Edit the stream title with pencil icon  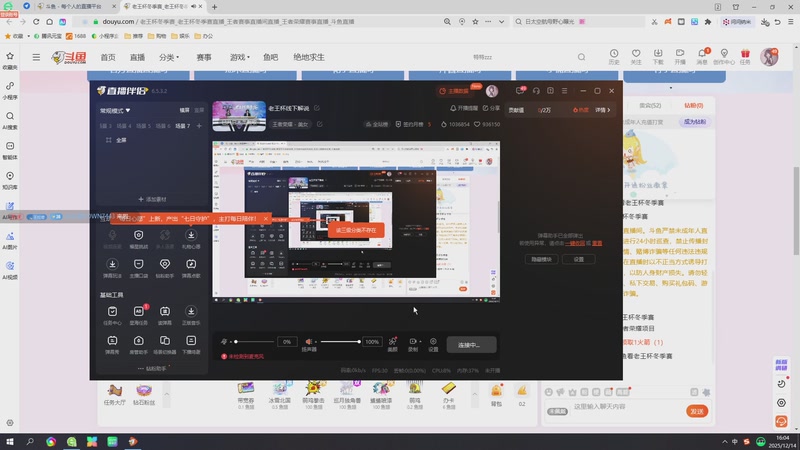pyautogui.click(x=317, y=108)
